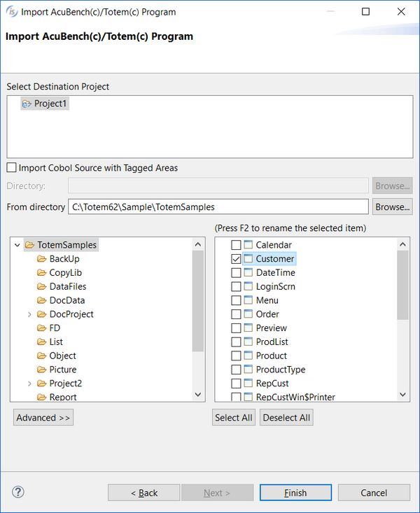This screenshot has height=513, width=420.
Task: Click the ProductType program icon
Action: click(x=248, y=369)
